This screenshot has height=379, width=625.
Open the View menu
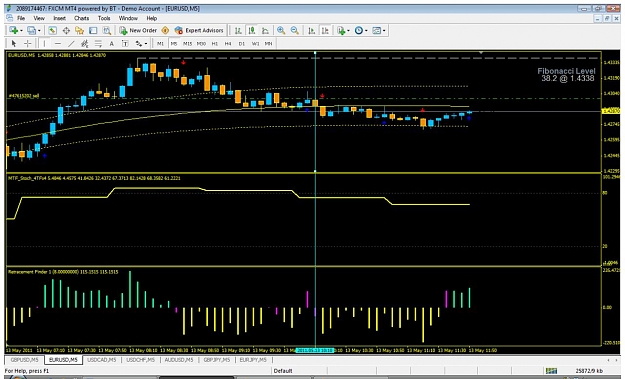pos(39,18)
